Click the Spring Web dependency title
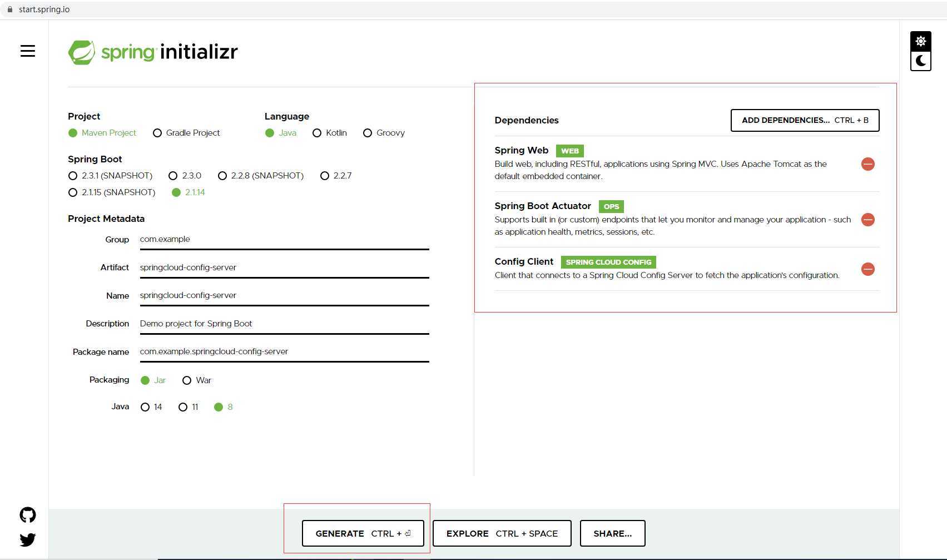The image size is (947, 560). point(522,150)
